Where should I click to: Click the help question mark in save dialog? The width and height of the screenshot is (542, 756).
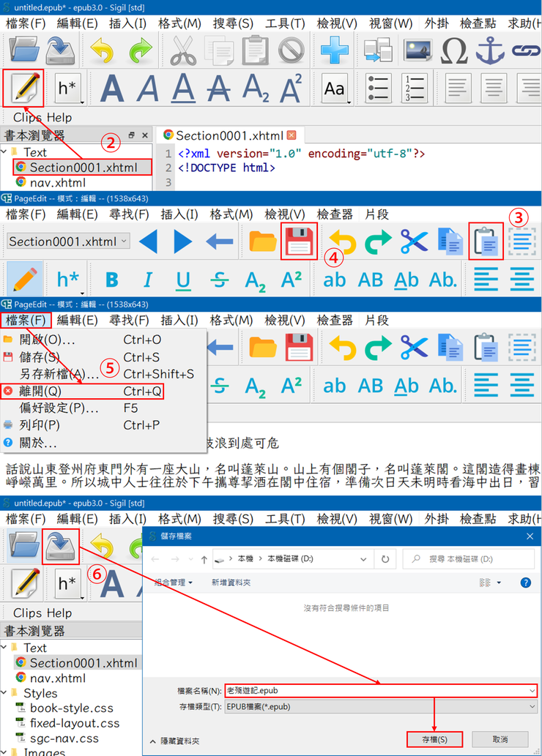pyautogui.click(x=524, y=583)
